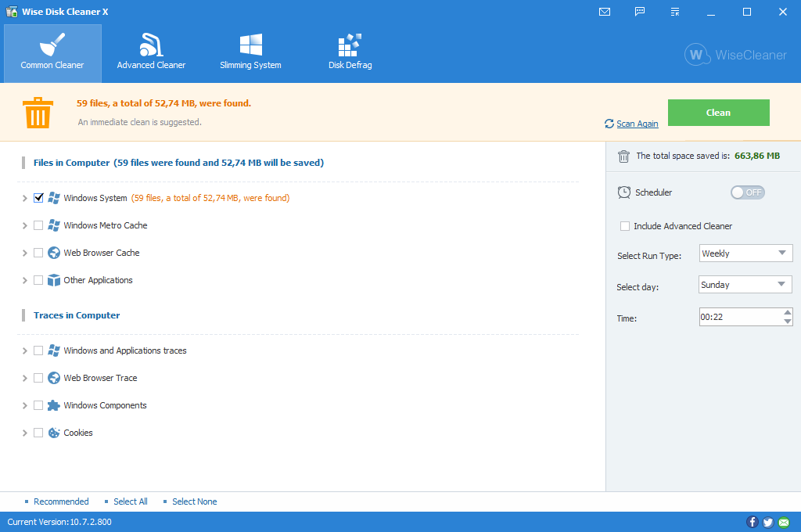This screenshot has height=532, width=801.
Task: Click the Windows flag icon of Windows System
Action: click(x=54, y=198)
